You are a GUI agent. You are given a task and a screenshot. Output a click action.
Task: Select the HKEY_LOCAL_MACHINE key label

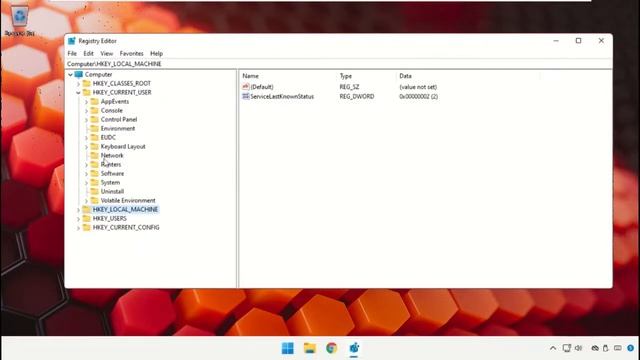coord(125,209)
